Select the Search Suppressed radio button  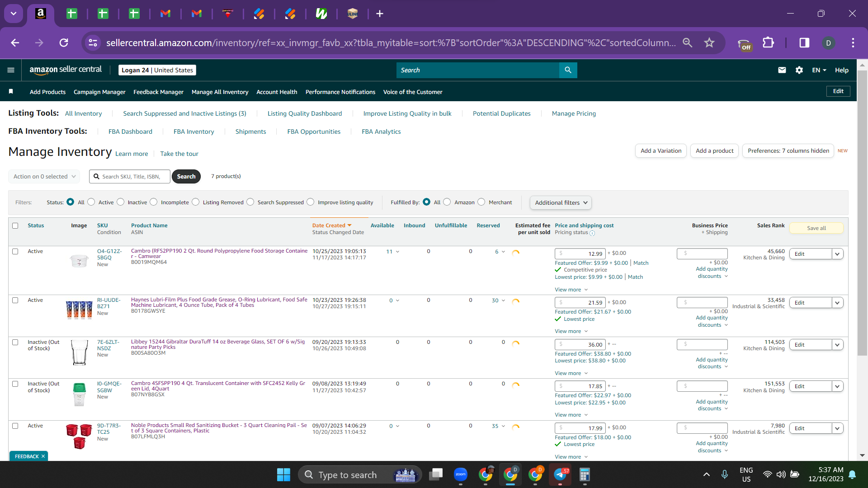click(x=250, y=202)
